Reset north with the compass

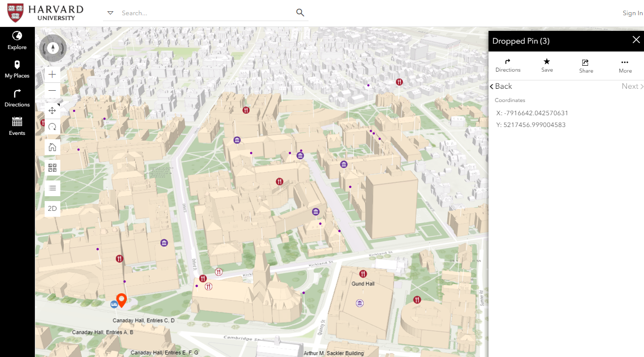tap(52, 48)
